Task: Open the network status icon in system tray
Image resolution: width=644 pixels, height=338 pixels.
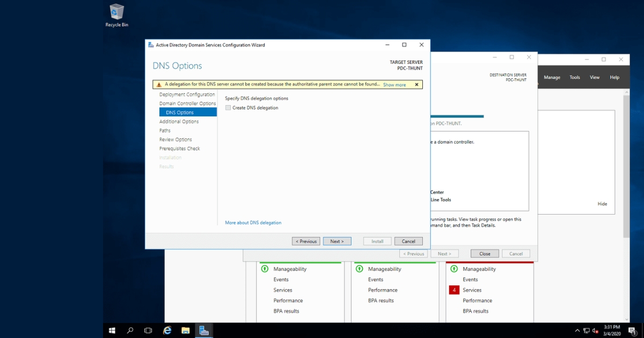Action: [x=587, y=330]
